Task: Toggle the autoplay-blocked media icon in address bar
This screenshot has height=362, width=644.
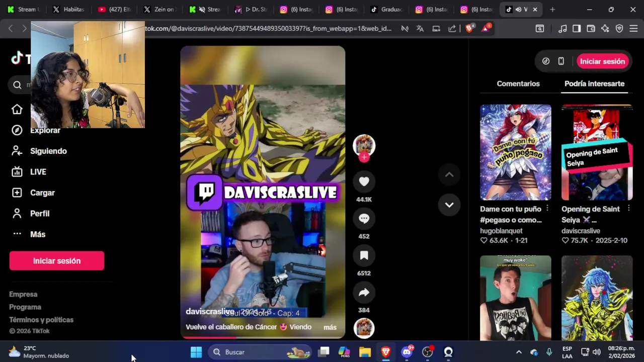Action: pyautogui.click(x=405, y=29)
